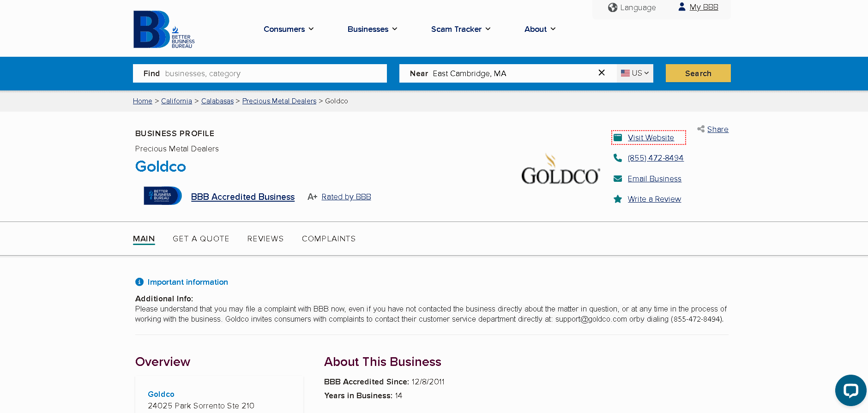The width and height of the screenshot is (868, 413).
Task: Click the BBB Accredited seal badge
Action: tap(163, 196)
